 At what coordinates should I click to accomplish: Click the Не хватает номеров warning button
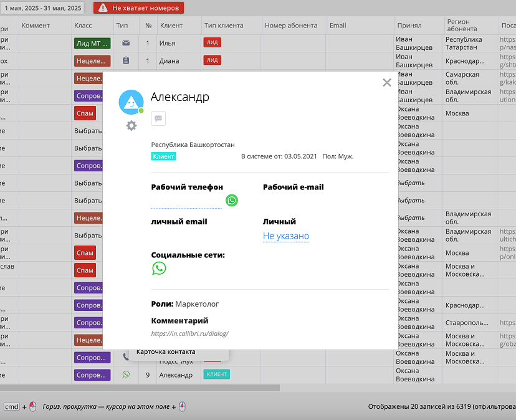pos(138,8)
